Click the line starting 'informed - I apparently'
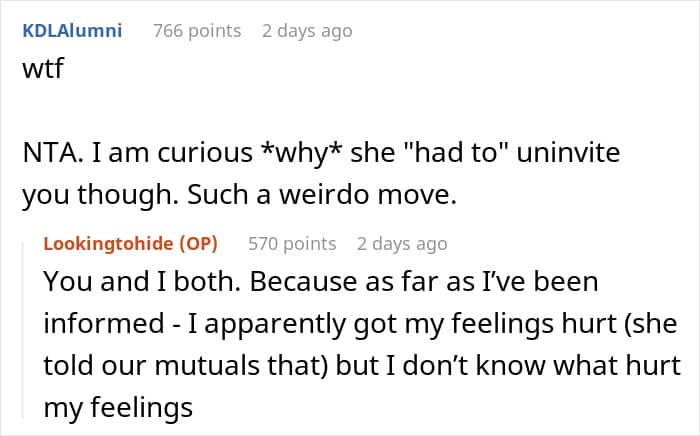The height and width of the screenshot is (436, 700). [360, 324]
